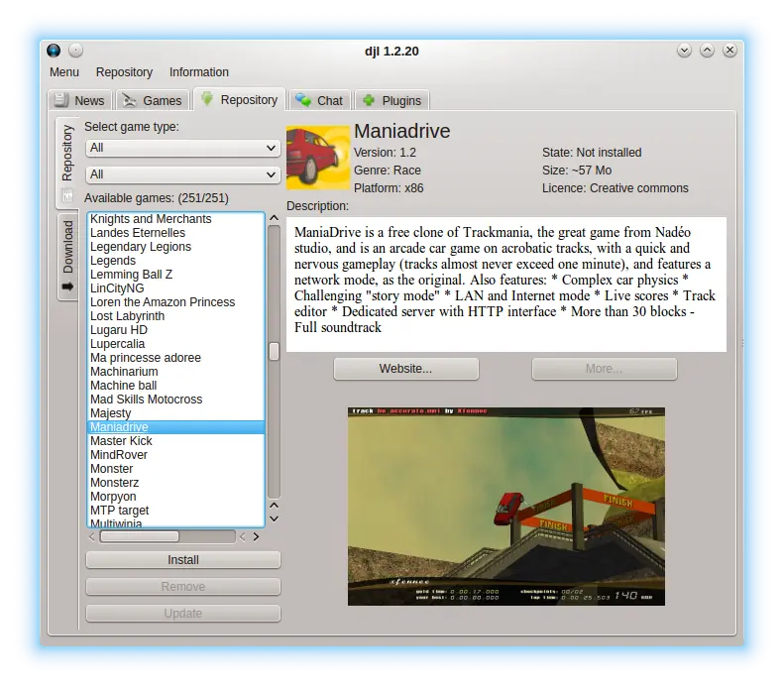Select Mad Skills Motocross in list
The width and height of the screenshot is (784, 686).
coord(176,400)
